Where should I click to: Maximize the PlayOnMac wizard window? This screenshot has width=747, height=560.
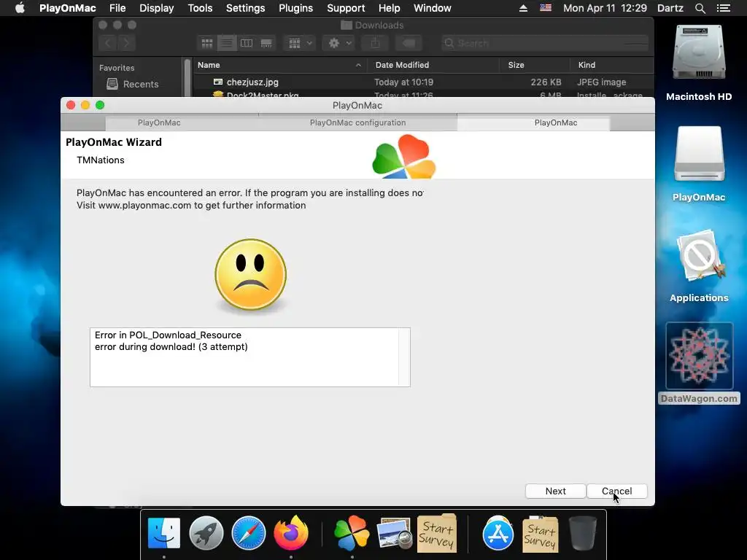[x=100, y=105]
